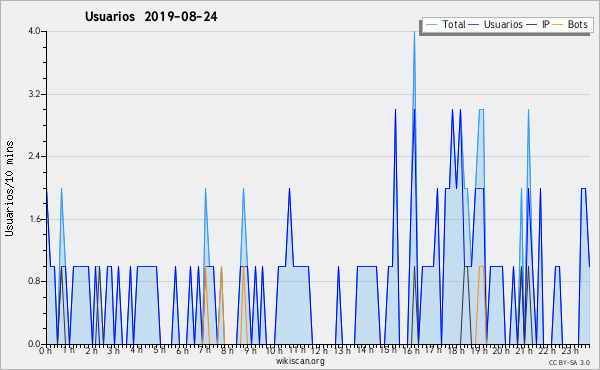
Task: Click the '0 h' x-axis label
Action: (x=45, y=351)
